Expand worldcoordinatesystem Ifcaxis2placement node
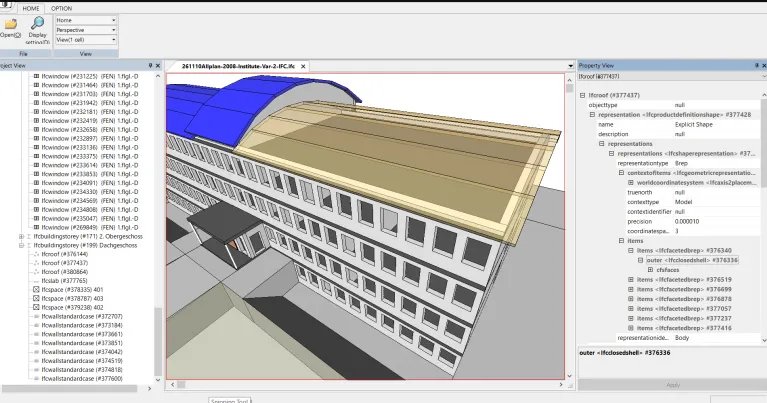 [631, 182]
